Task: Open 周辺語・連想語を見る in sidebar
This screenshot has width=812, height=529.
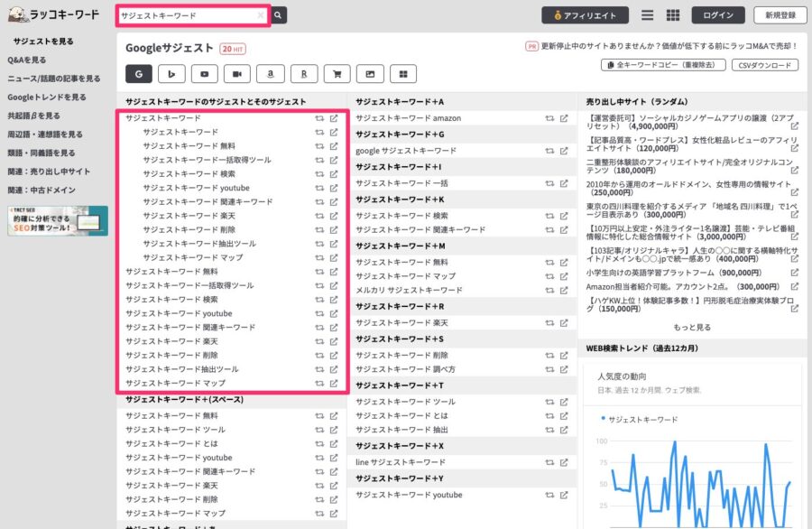Action: point(44,135)
